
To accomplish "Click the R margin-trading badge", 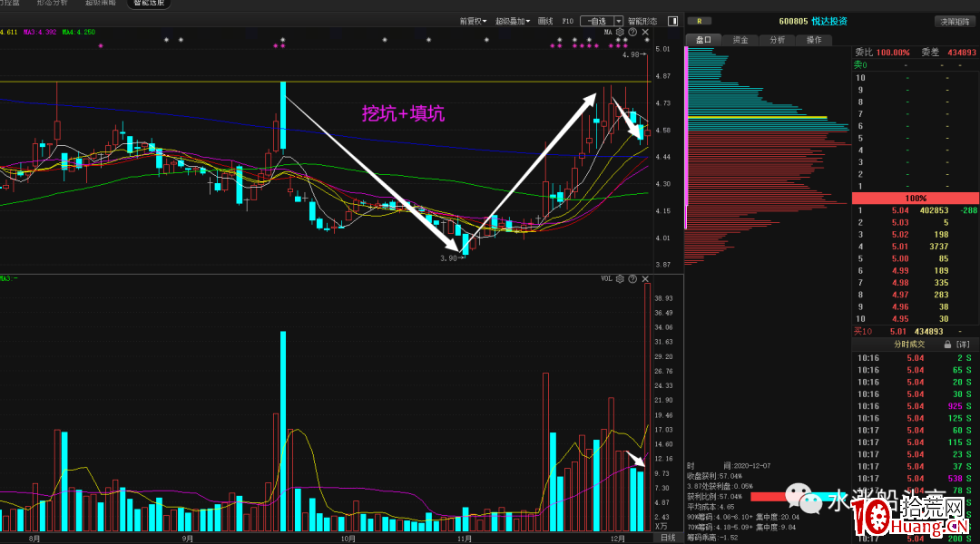I will 700,21.
